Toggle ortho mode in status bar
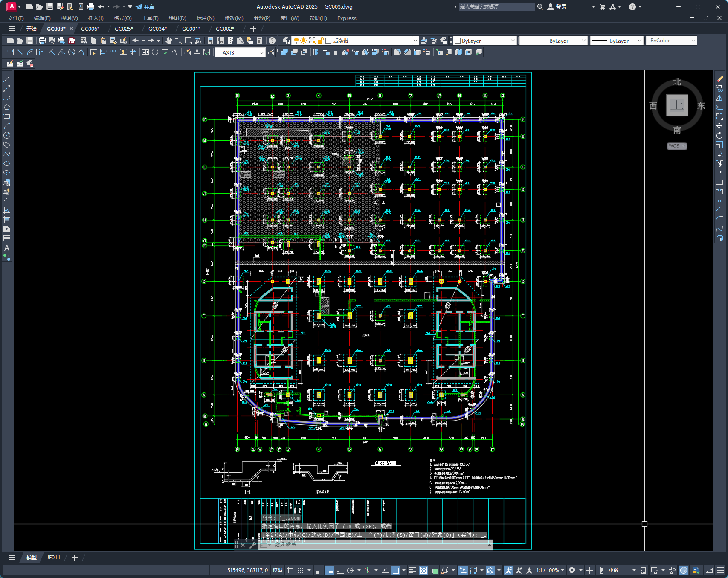 coord(340,570)
